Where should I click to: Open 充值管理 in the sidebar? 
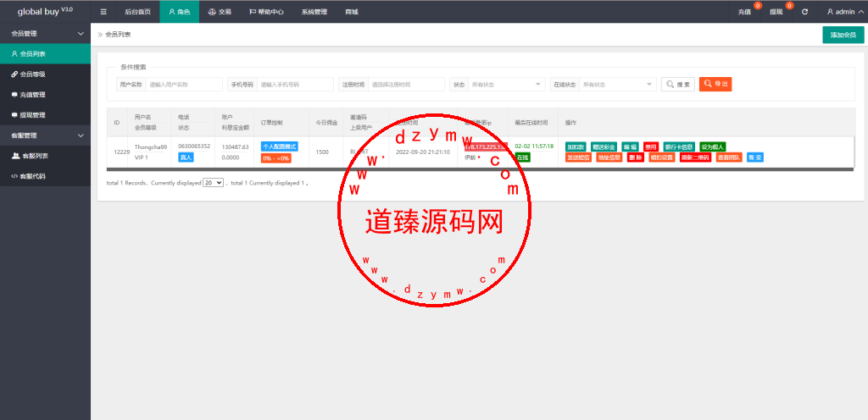click(46, 95)
